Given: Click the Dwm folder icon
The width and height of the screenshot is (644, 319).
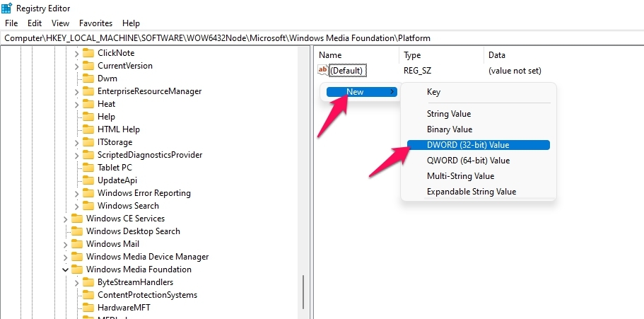Looking at the screenshot, I should (x=88, y=79).
